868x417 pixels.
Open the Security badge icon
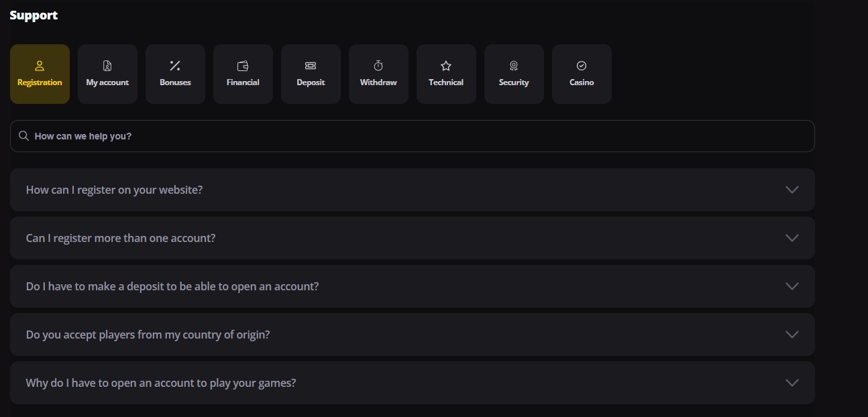coord(514,66)
